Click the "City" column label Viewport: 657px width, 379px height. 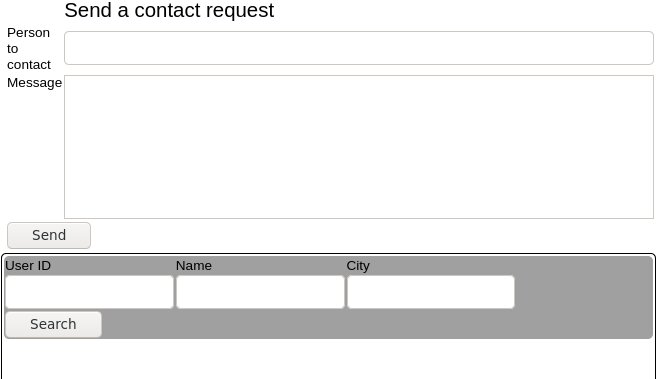(x=358, y=266)
